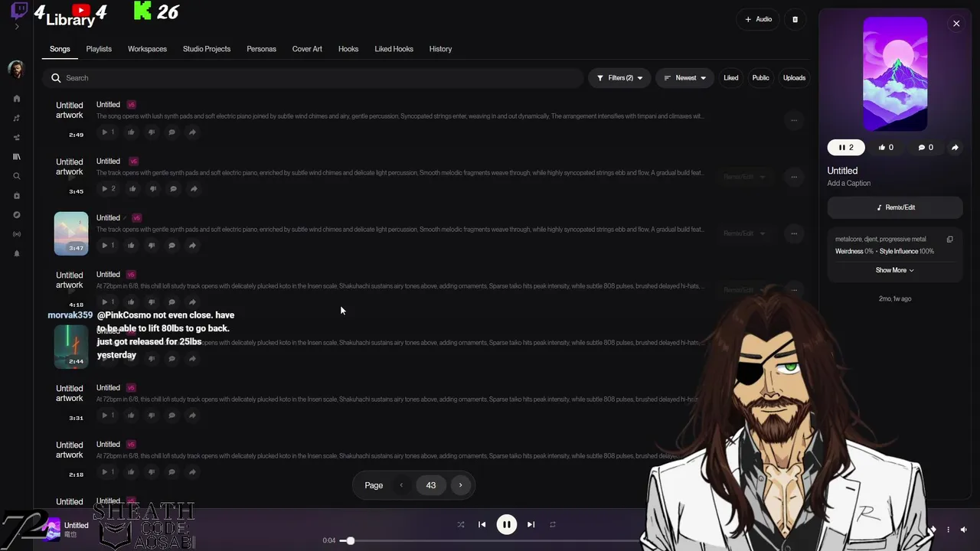Expand Show More in the detail panel
The width and height of the screenshot is (980, 551).
click(x=894, y=270)
